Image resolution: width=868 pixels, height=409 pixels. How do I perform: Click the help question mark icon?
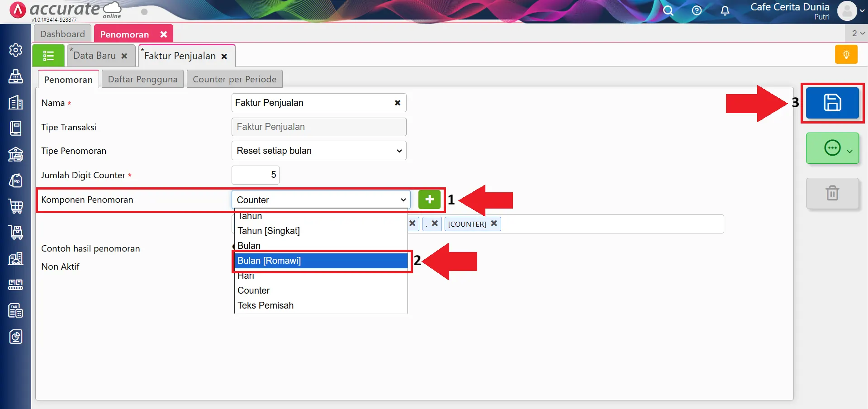coord(697,10)
